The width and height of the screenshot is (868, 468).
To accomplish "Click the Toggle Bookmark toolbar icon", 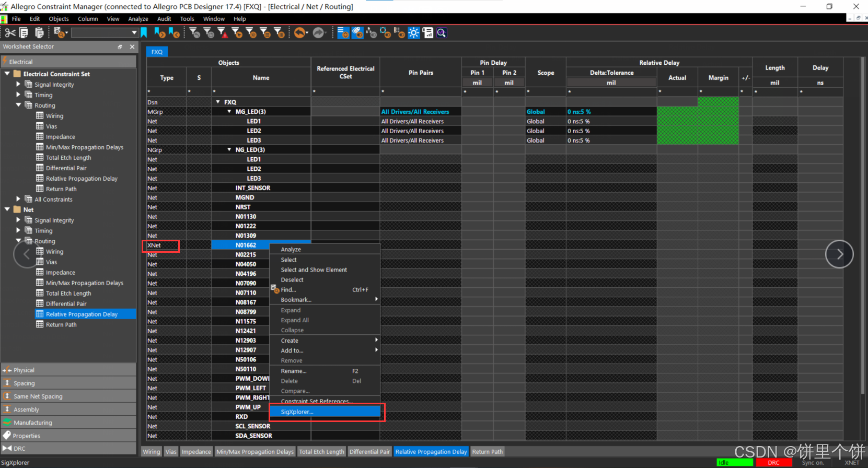I will (x=144, y=33).
